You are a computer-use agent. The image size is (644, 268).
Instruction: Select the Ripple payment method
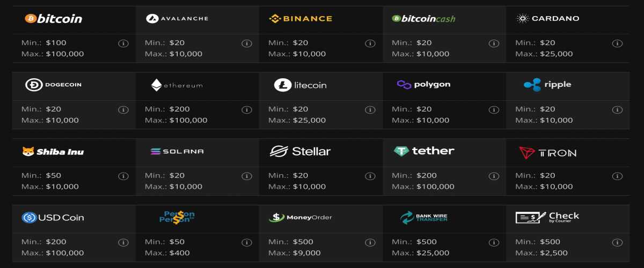547,85
